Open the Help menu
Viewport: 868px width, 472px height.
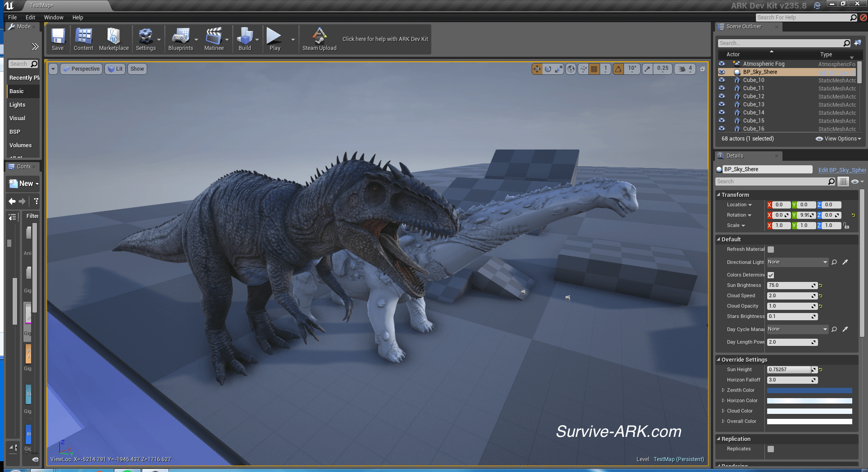[78, 18]
